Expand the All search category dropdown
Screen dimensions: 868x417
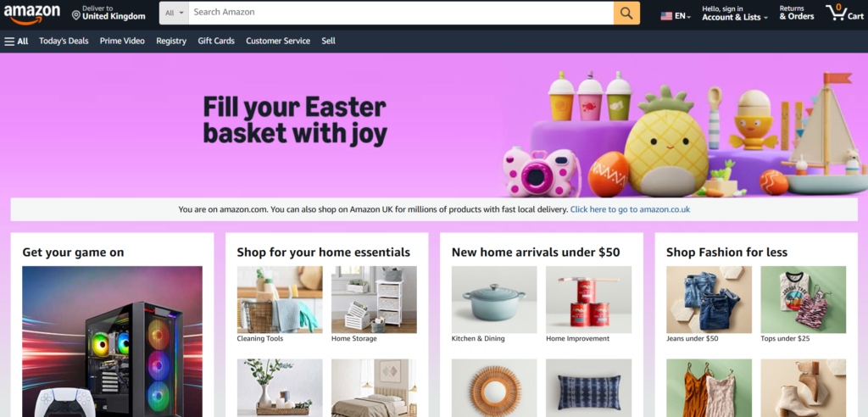(174, 13)
